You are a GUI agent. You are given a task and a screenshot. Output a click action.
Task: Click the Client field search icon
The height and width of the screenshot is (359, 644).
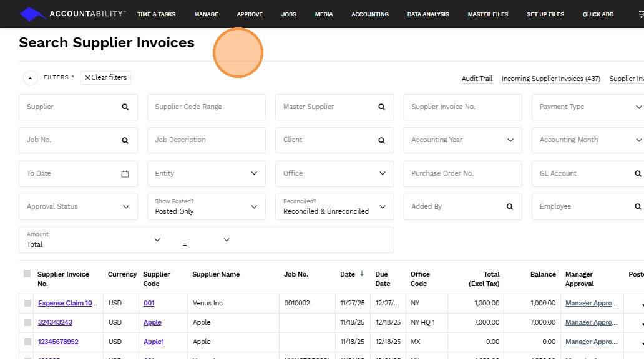click(x=382, y=140)
